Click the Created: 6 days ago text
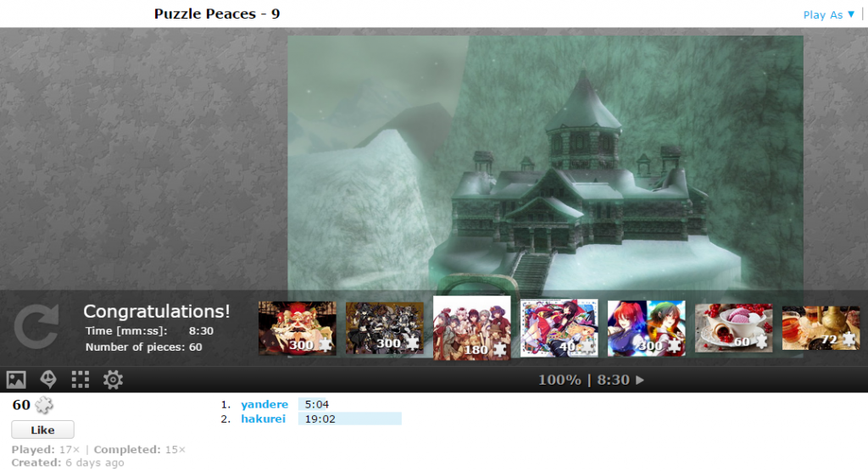 click(68, 463)
